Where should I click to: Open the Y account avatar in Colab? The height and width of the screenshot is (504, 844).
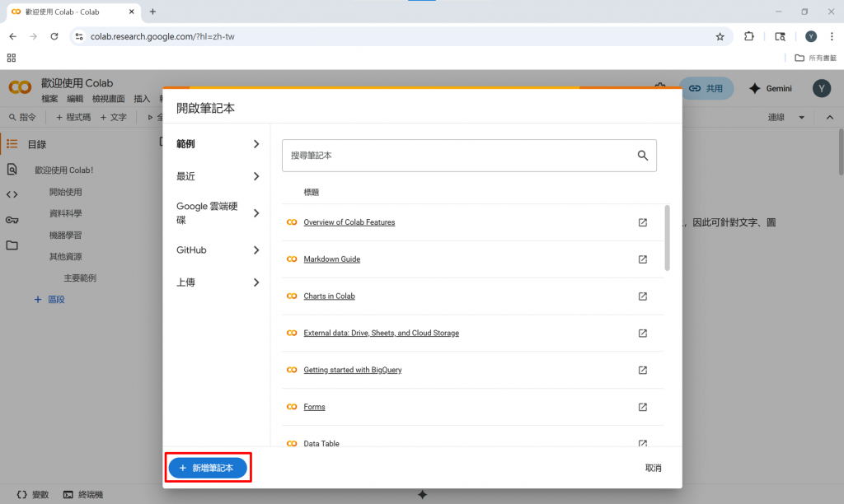822,88
